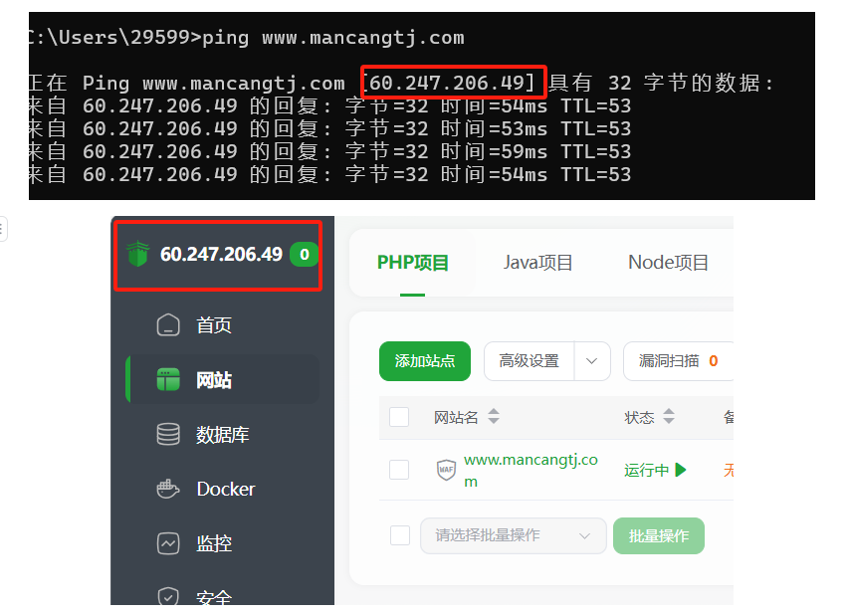Open the home page icon in sidebar
This screenshot has height=616, width=850.
[x=168, y=325]
